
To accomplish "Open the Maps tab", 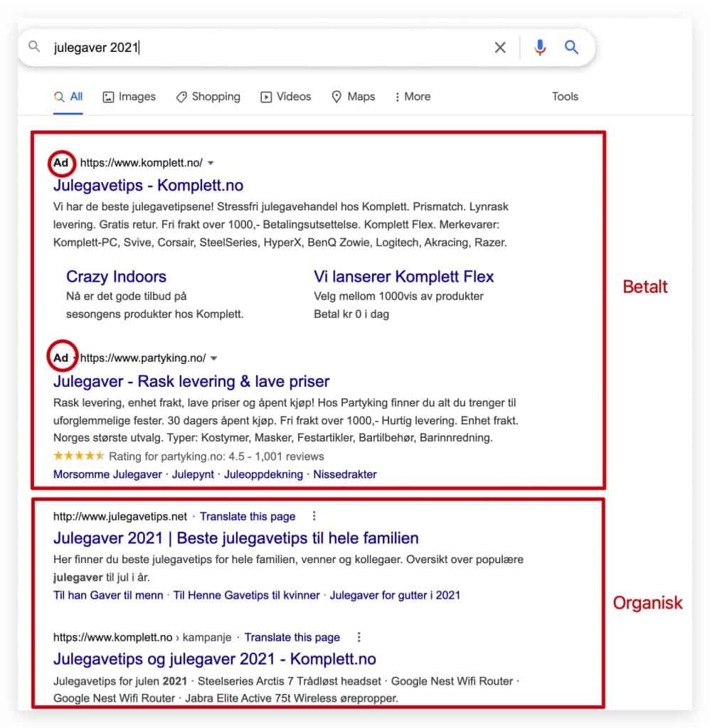I will 353,97.
